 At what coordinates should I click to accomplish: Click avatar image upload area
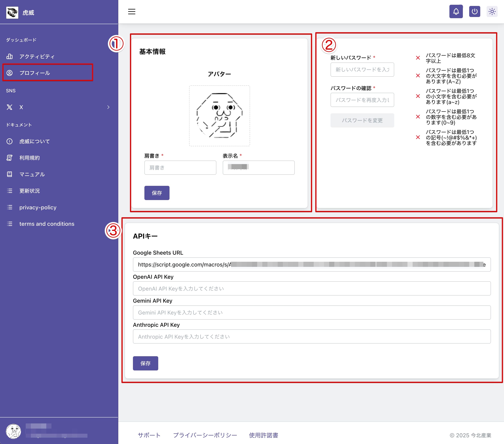tap(219, 116)
